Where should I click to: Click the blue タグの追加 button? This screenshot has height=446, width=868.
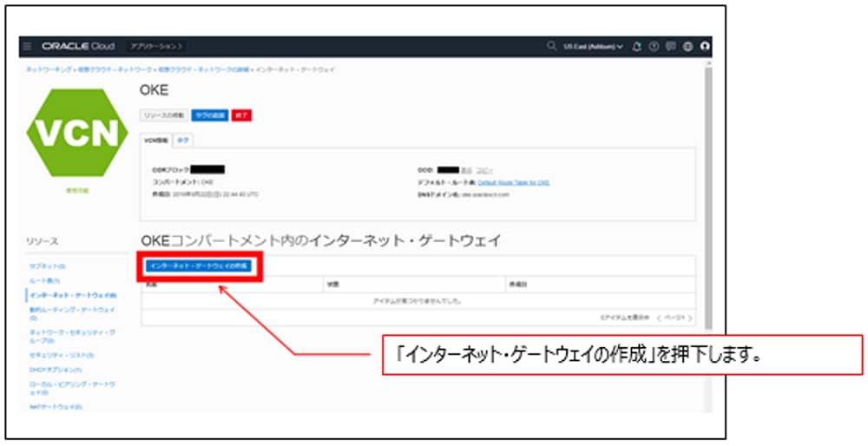click(210, 115)
